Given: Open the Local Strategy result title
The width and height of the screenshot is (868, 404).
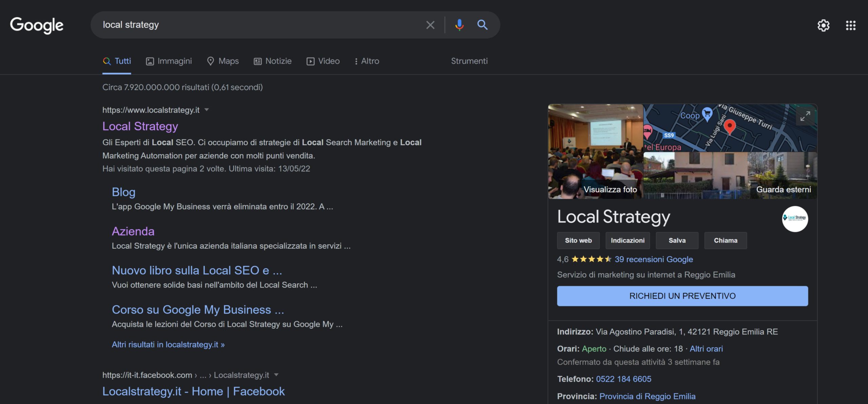Looking at the screenshot, I should 140,126.
